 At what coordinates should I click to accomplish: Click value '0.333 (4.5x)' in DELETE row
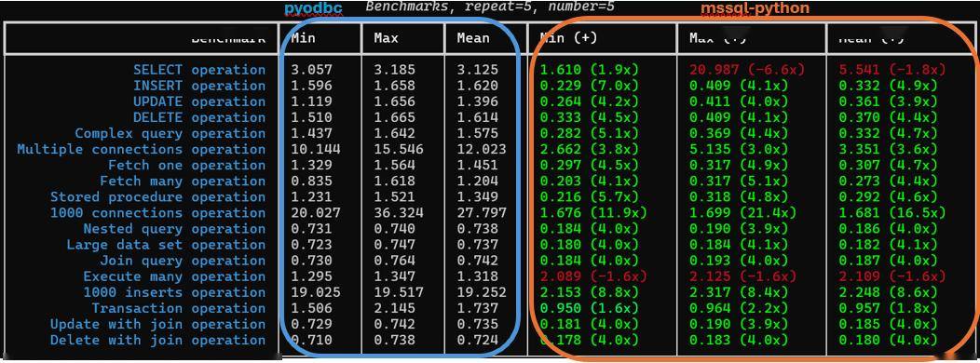[x=590, y=117]
